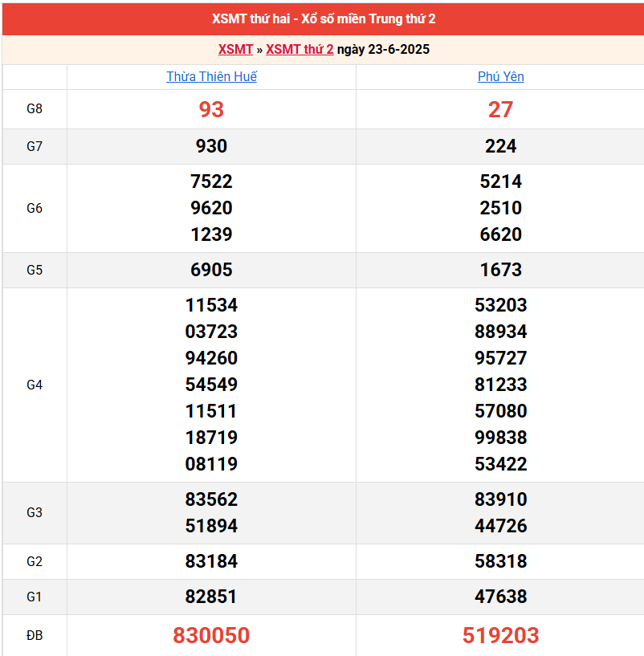Viewport: 644px width, 656px height.
Task: Open the Phú Yên province link
Action: (500, 77)
